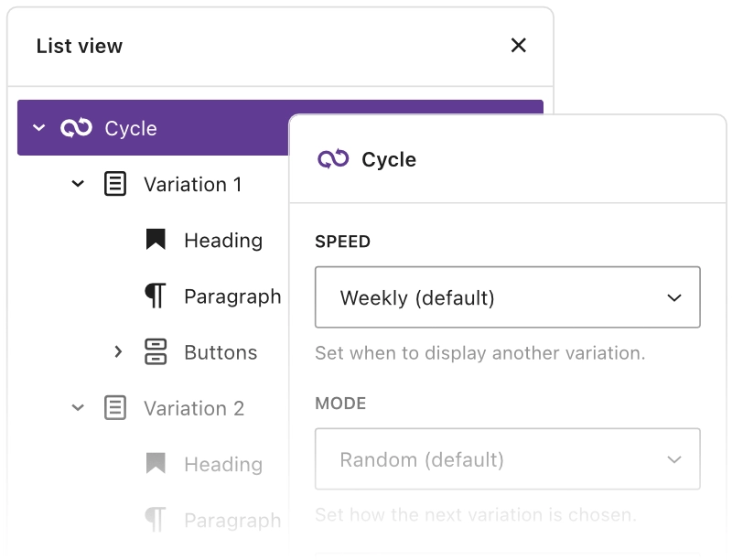
Task: Click the Variation 2 document icon
Action: click(114, 408)
